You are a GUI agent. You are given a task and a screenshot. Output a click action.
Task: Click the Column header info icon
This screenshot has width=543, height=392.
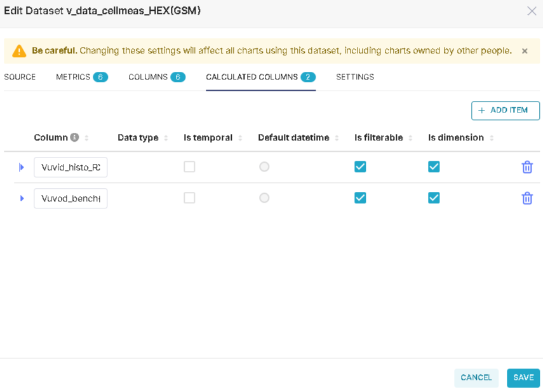(x=74, y=138)
